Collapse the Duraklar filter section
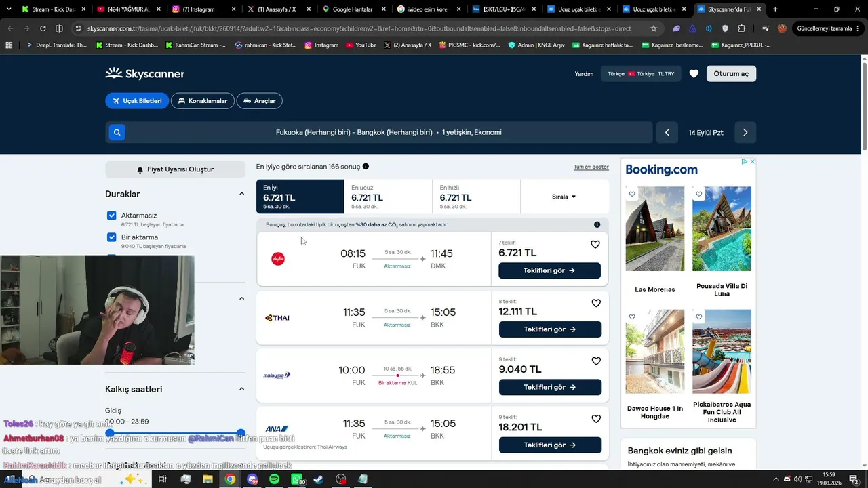This screenshot has width=868, height=488. [241, 194]
